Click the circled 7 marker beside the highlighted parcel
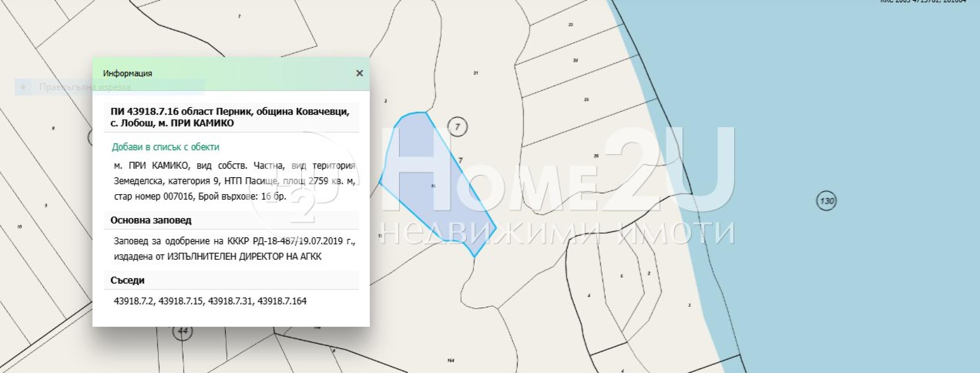980x373 pixels. tap(457, 127)
